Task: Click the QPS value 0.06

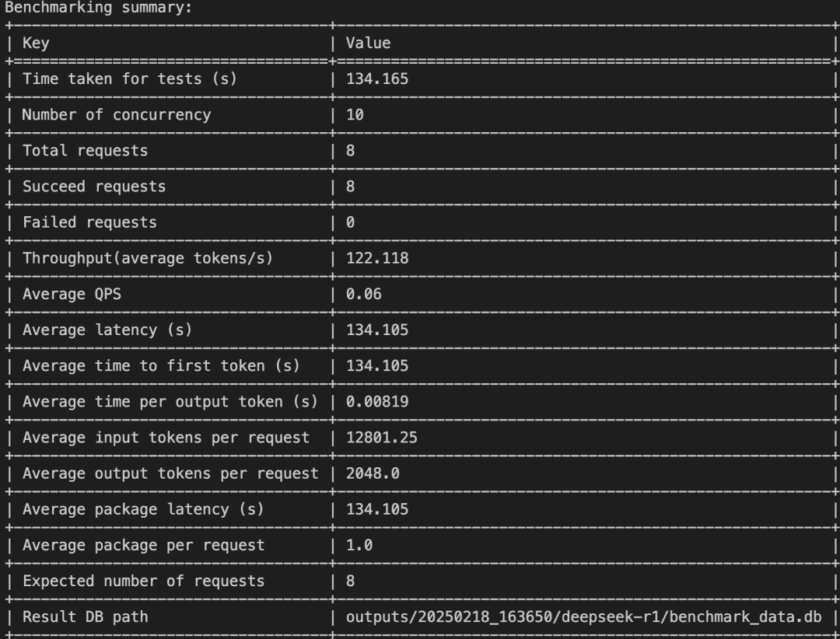Action: click(x=363, y=294)
